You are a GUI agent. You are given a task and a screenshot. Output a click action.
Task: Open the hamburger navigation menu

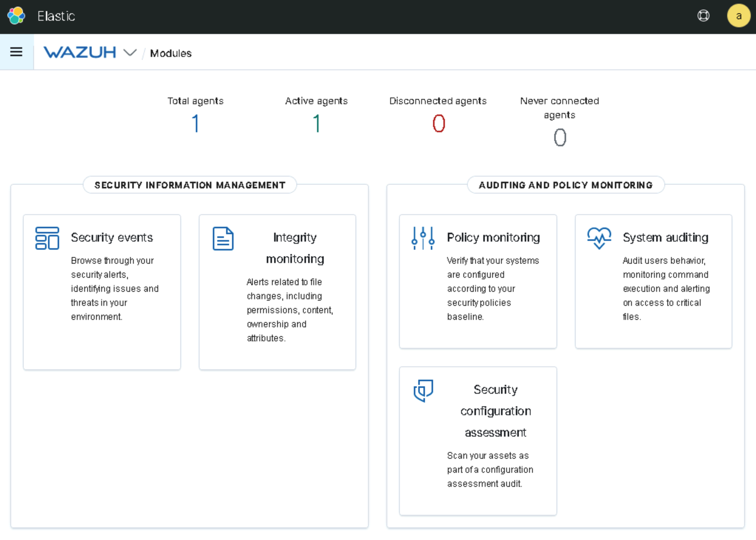pos(16,52)
